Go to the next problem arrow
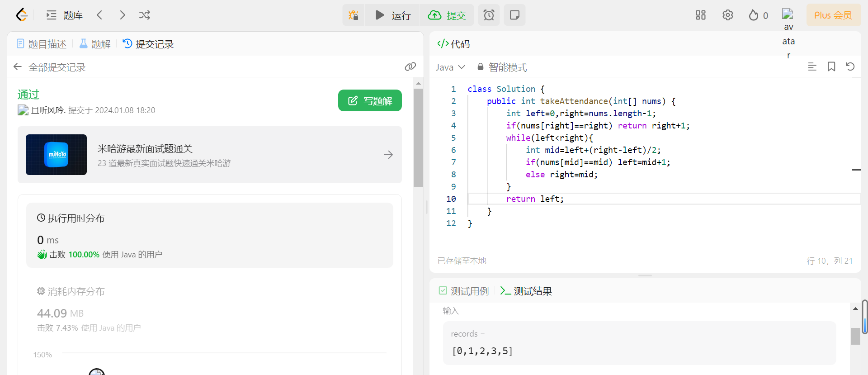 122,15
